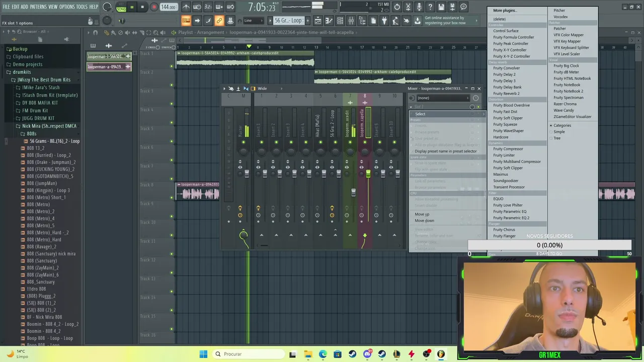This screenshot has height=362, width=644.
Task: Choose Maximus plugin
Action: [x=501, y=174]
